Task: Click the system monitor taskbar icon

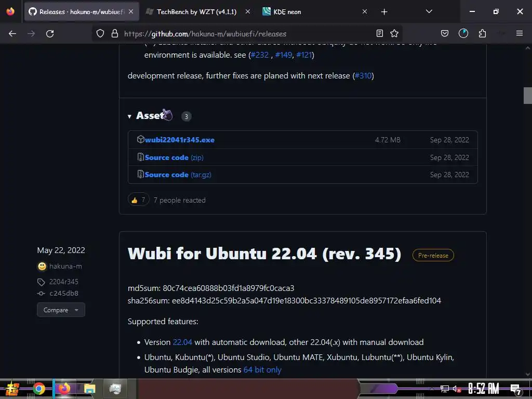Action: pyautogui.click(x=115, y=389)
